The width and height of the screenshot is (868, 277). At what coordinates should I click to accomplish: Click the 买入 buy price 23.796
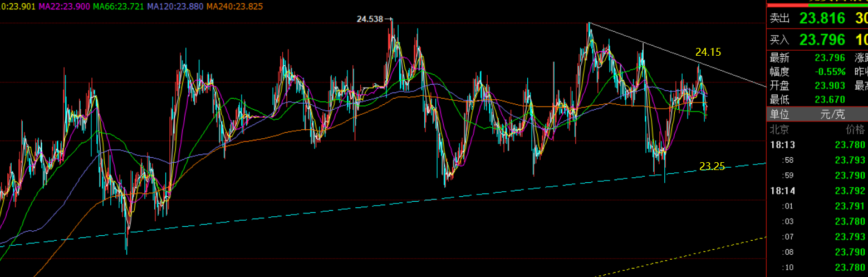point(822,40)
